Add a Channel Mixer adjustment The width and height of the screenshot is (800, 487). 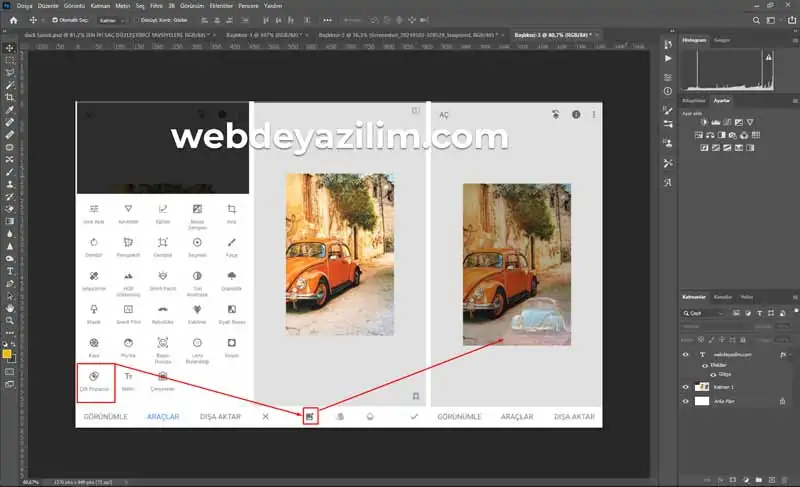tap(744, 135)
